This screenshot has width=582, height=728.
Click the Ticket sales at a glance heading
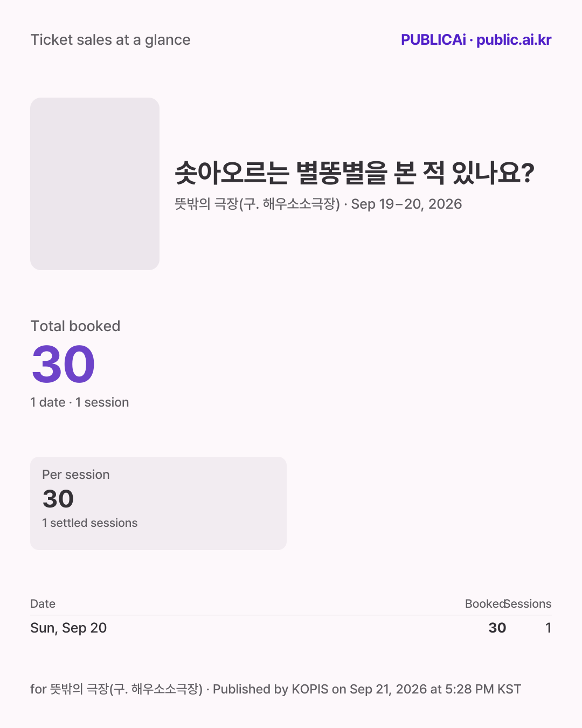pyautogui.click(x=110, y=40)
